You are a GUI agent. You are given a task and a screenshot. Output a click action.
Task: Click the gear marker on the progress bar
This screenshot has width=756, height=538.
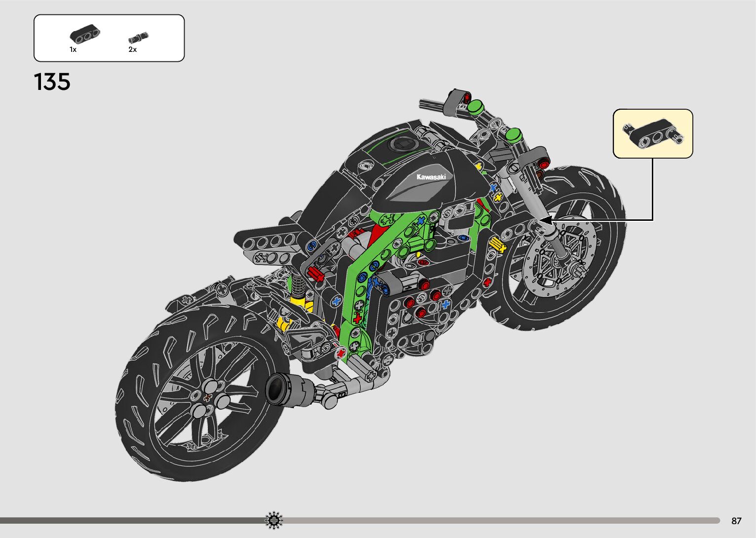[x=274, y=520]
